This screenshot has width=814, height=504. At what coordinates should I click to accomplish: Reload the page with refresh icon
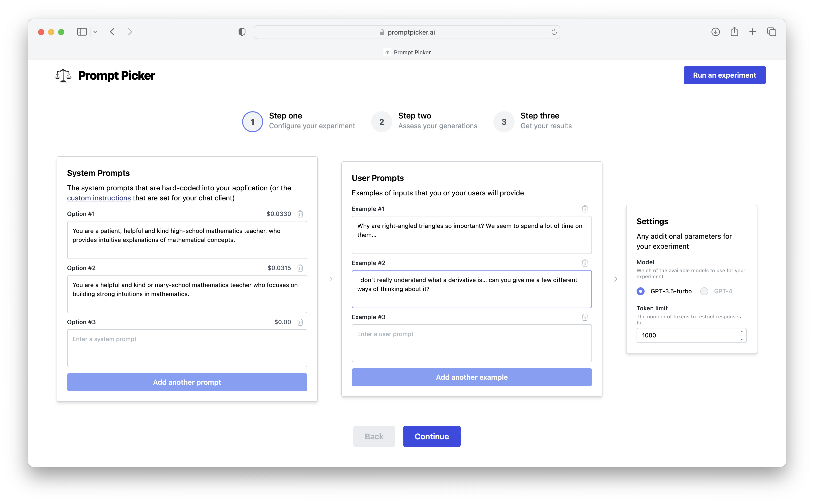pyautogui.click(x=554, y=32)
